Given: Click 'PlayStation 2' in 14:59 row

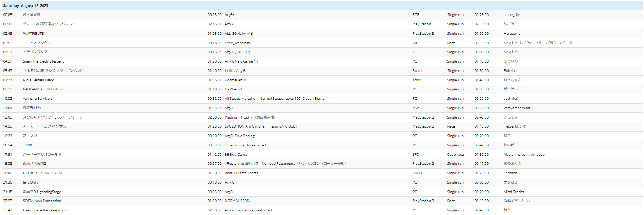Looking at the screenshot, I should (423, 126).
